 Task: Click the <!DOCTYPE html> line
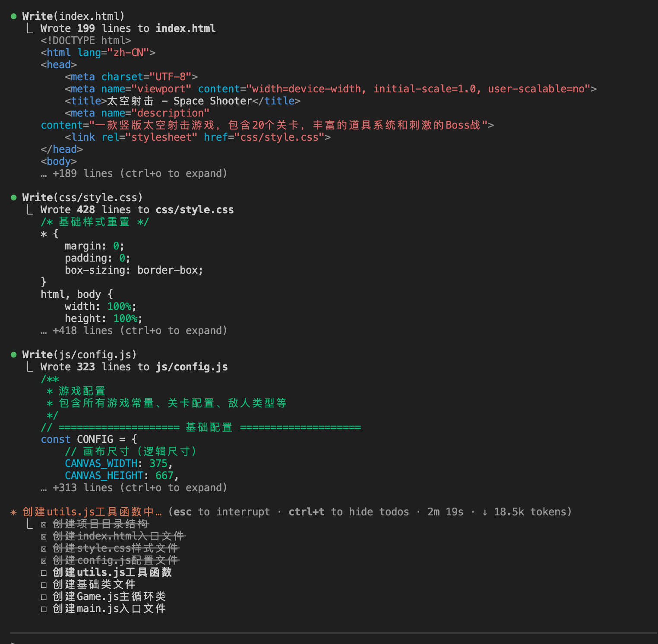pos(86,41)
